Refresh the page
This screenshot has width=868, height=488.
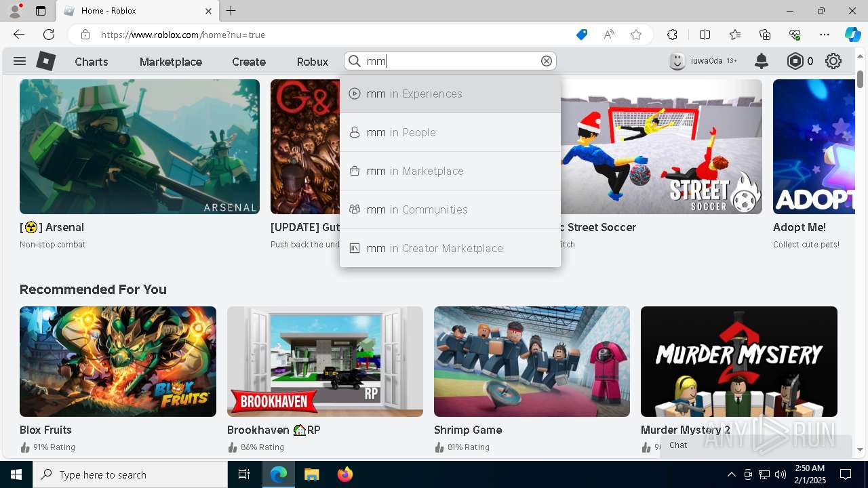coord(49,35)
